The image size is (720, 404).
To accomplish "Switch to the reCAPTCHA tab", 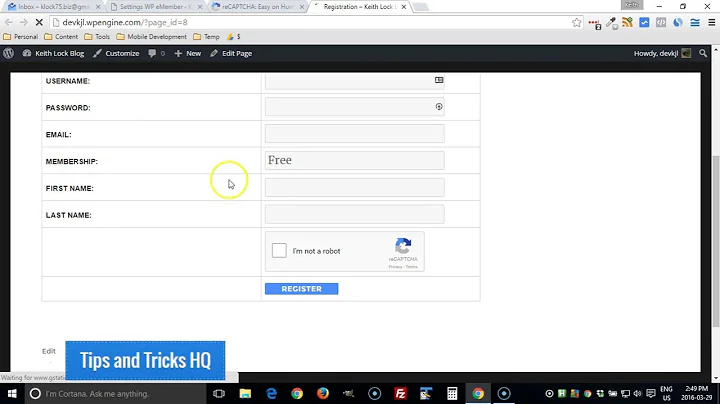I will [258, 7].
